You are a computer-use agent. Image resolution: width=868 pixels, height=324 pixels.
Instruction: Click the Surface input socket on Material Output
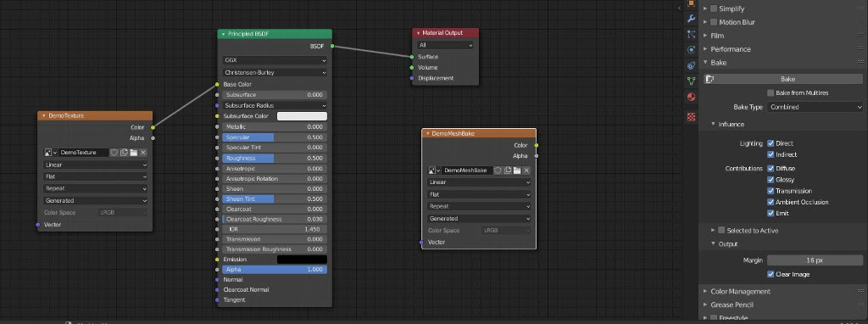(412, 57)
